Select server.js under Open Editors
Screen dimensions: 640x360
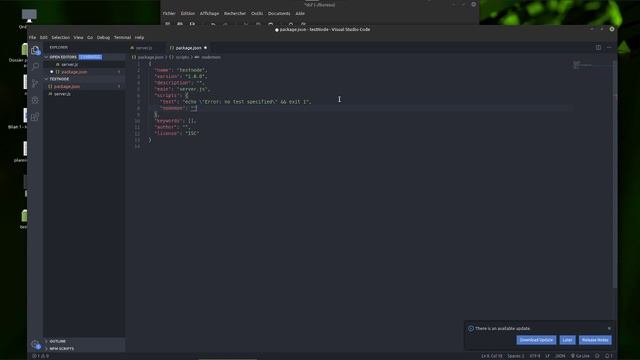84,64
